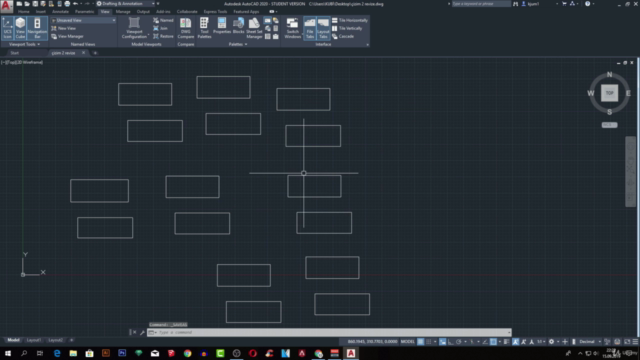This screenshot has width=640, height=360.
Task: Open annotation scale 1:1 dropdown
Action: click(541, 342)
